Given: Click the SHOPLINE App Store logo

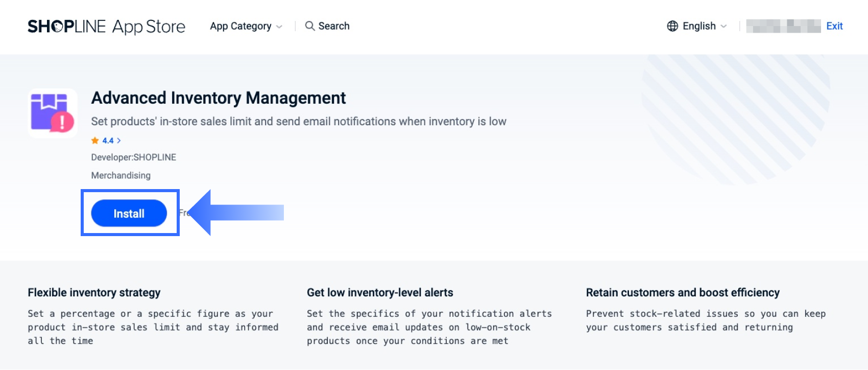Looking at the screenshot, I should [106, 26].
